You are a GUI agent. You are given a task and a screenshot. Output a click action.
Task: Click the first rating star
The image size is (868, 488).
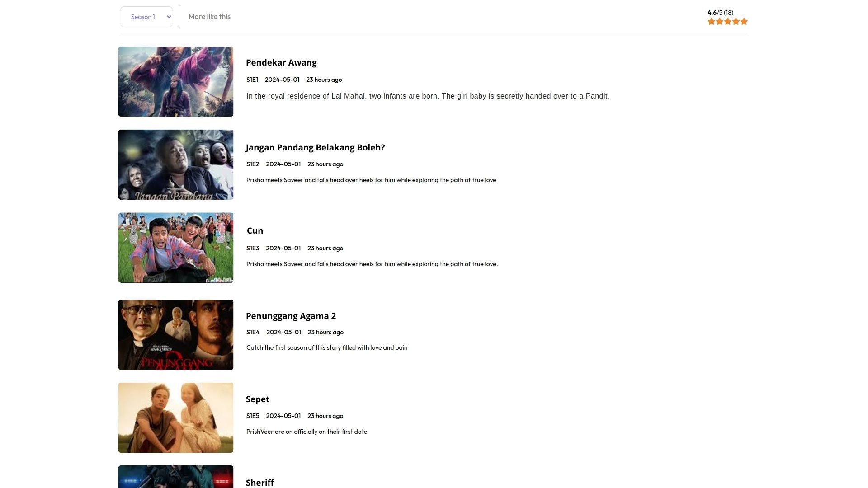pyautogui.click(x=711, y=22)
